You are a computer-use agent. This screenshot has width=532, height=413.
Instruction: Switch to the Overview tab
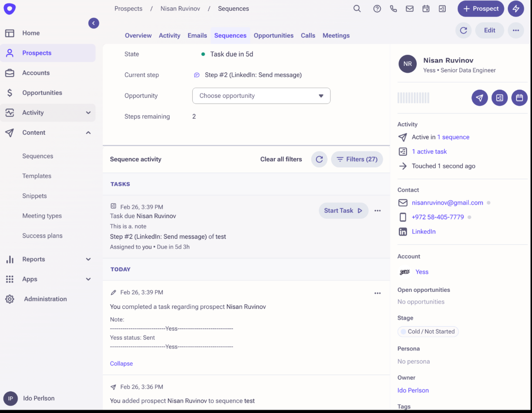pos(138,36)
